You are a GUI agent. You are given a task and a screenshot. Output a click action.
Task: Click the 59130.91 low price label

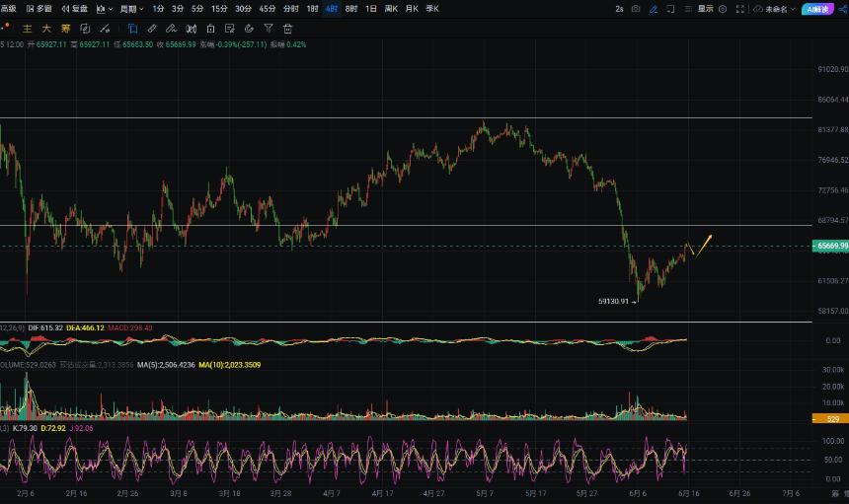point(613,301)
